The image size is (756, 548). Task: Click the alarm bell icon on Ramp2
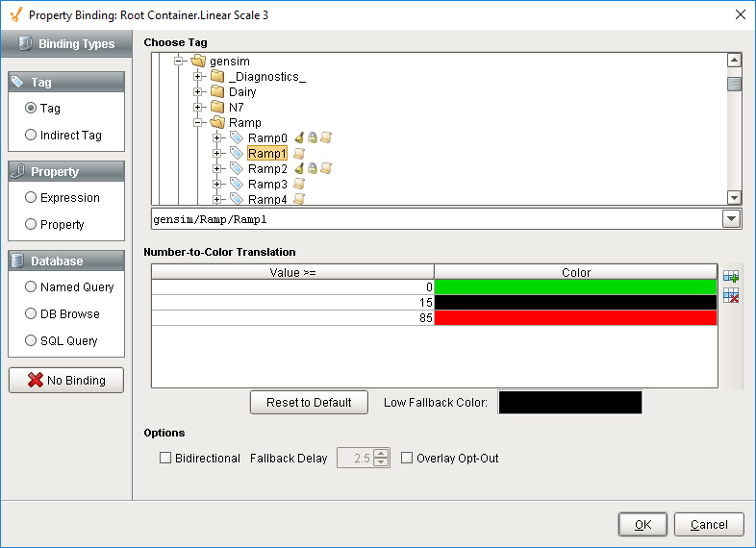pyautogui.click(x=299, y=168)
